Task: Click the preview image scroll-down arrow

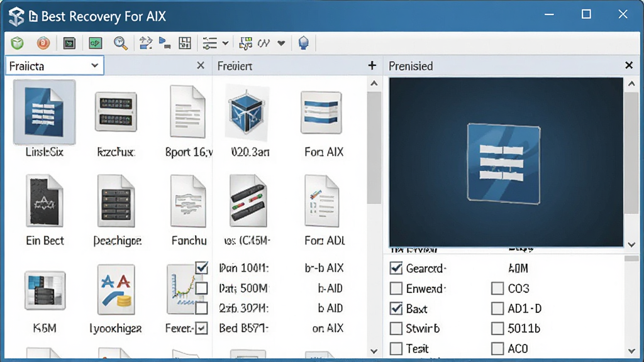Action: (631, 244)
